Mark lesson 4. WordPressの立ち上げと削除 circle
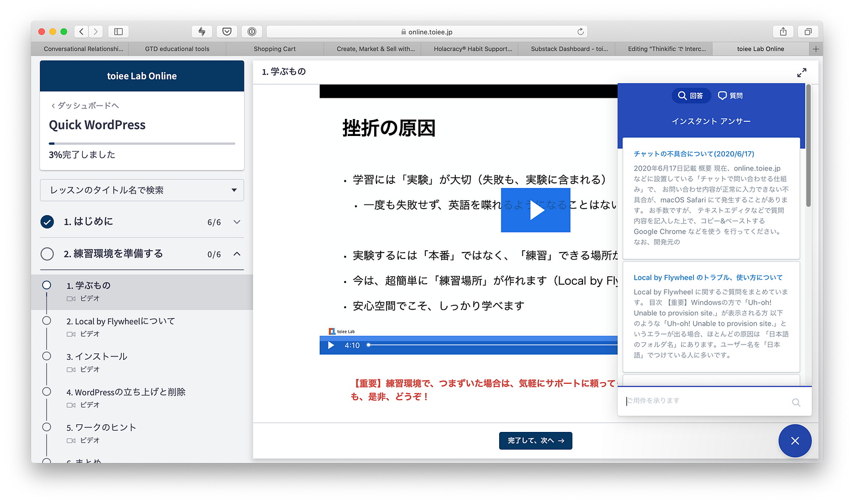The width and height of the screenshot is (854, 504). pyautogui.click(x=46, y=391)
